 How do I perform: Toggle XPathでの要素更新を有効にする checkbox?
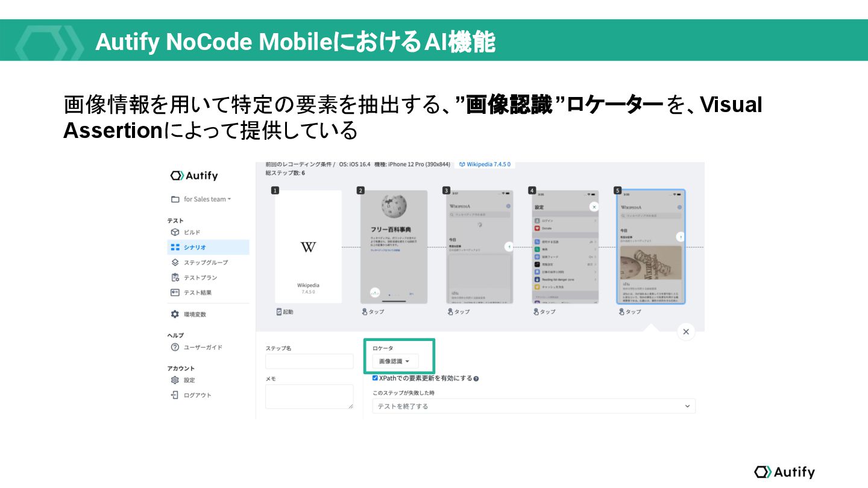376,378
